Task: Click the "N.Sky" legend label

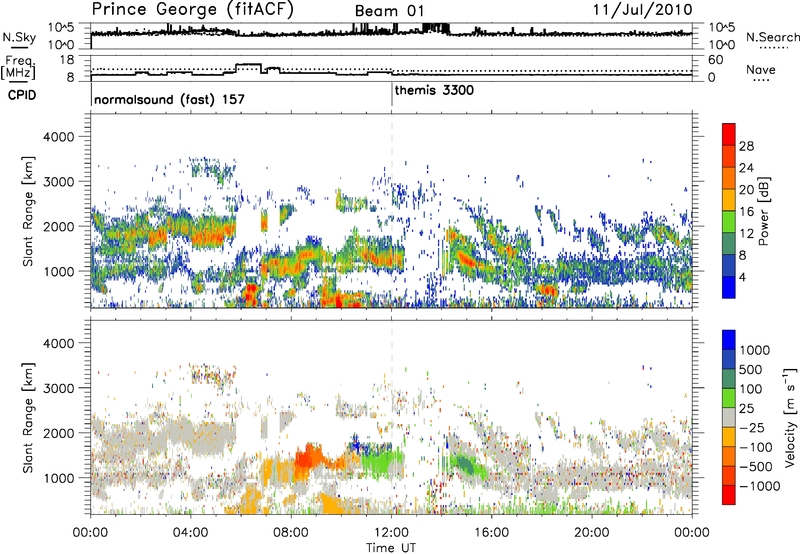Action: (19, 37)
